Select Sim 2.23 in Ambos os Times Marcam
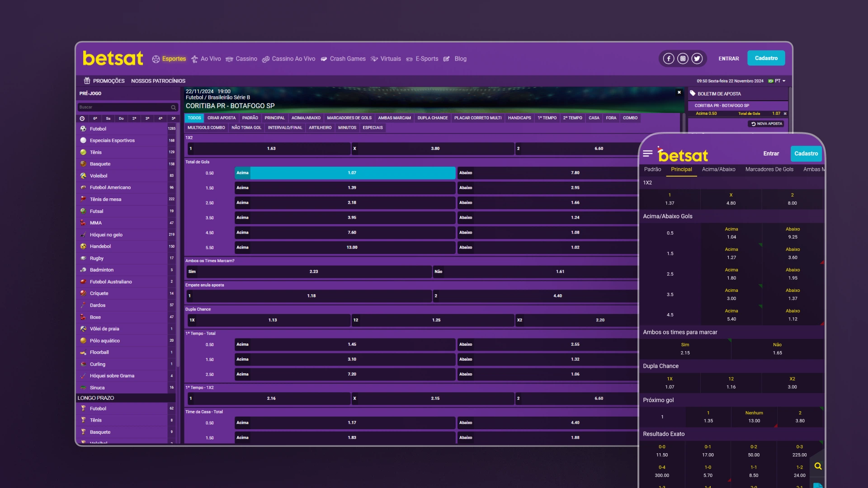This screenshot has width=868, height=488. 309,272
